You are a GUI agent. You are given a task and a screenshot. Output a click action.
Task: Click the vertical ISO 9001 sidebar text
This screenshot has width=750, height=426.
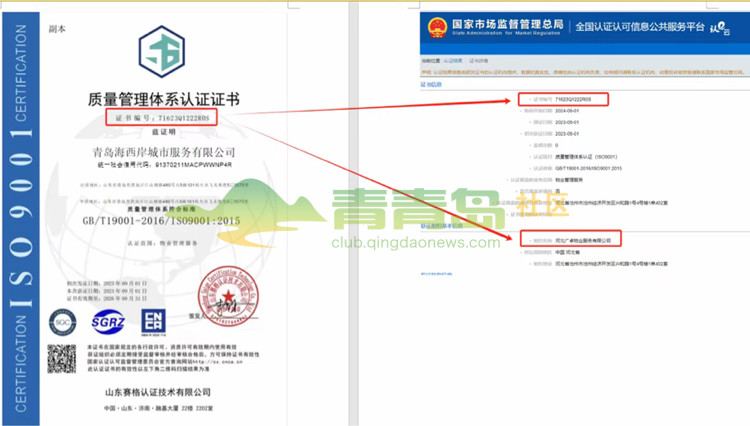[21, 218]
